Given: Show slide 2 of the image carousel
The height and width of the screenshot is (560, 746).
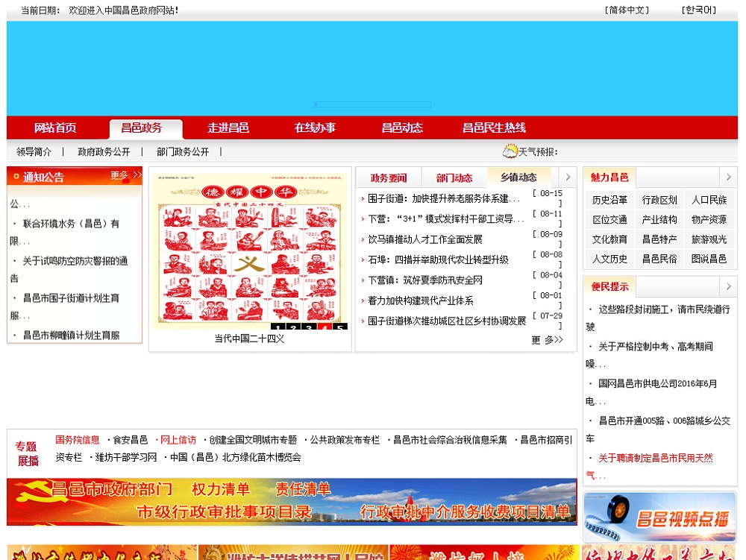Looking at the screenshot, I should pyautogui.click(x=293, y=327).
